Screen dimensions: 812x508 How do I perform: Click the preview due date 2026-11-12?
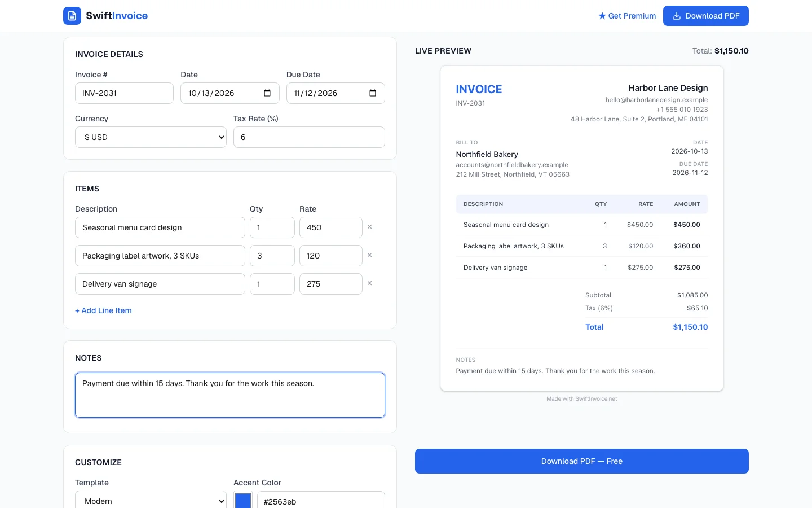pos(690,173)
